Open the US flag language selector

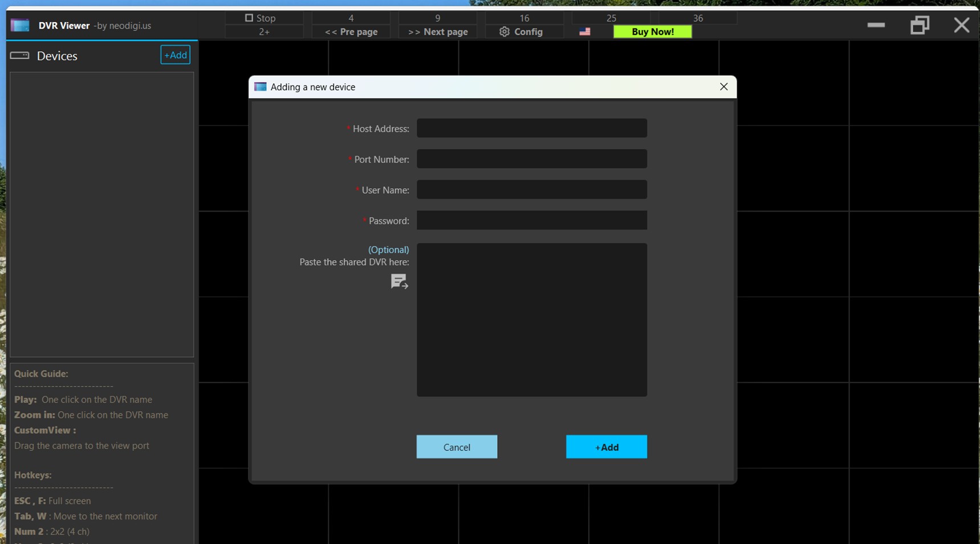click(584, 32)
